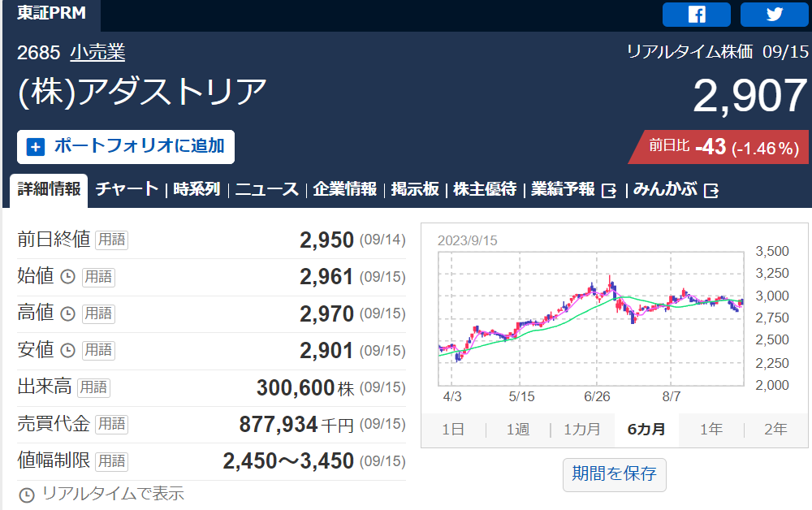Open 株主優待 tab
This screenshot has height=510, width=812.
pos(485,189)
